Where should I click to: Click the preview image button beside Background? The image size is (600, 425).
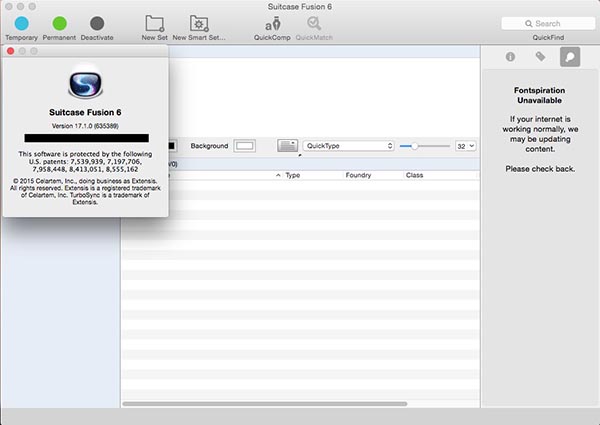[287, 146]
